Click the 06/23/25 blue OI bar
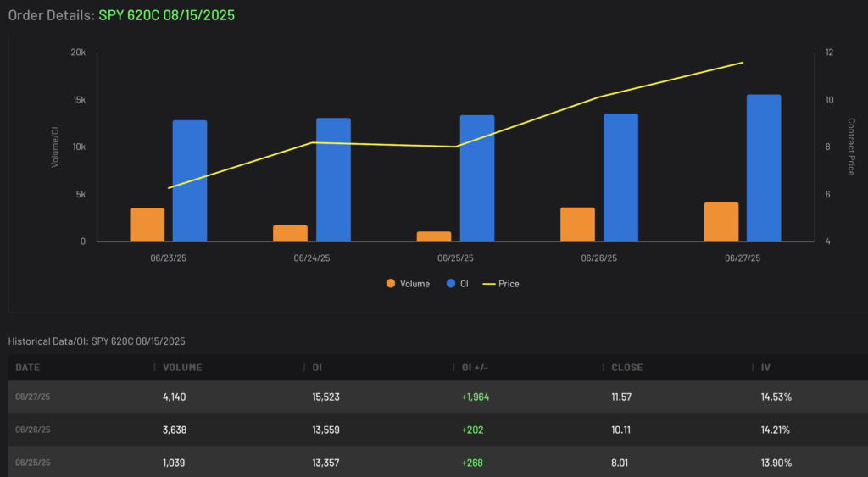Image resolution: width=868 pixels, height=477 pixels. click(x=190, y=181)
